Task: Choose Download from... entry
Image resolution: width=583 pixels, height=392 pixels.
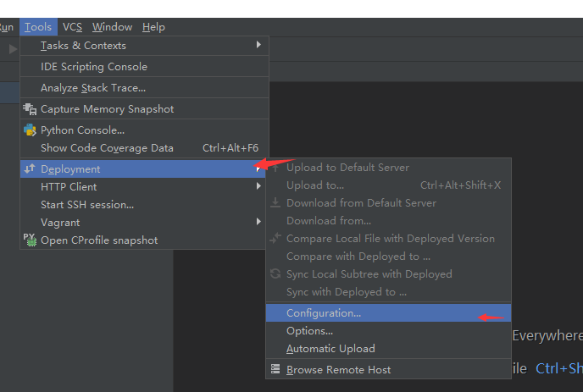Action: pyautogui.click(x=389, y=221)
